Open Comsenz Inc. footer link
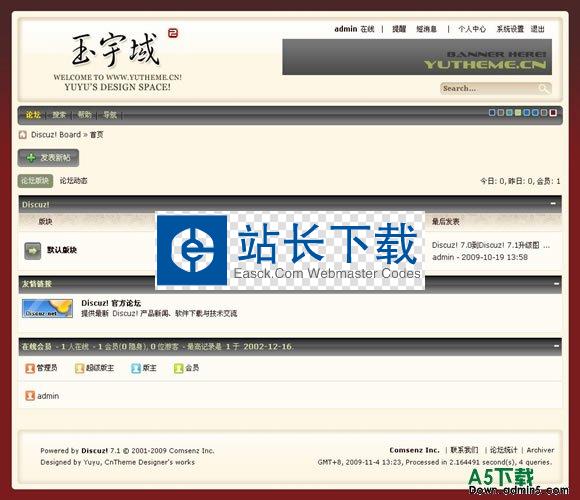The image size is (580, 500). [x=414, y=450]
